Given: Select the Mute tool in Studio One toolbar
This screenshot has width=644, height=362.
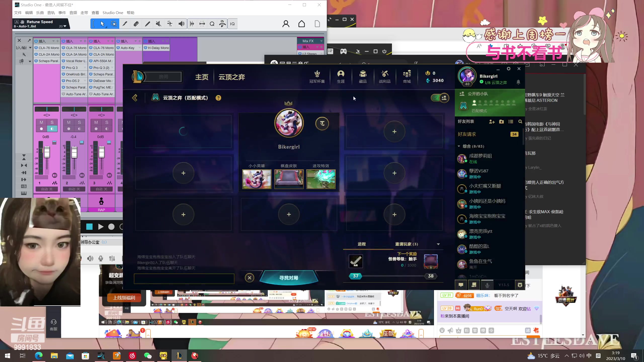Looking at the screenshot, I should [x=158, y=24].
